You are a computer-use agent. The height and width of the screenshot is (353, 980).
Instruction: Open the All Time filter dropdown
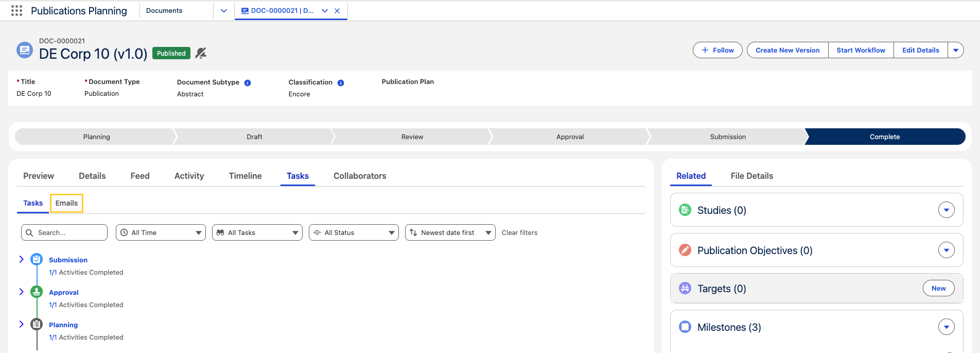[x=161, y=232]
